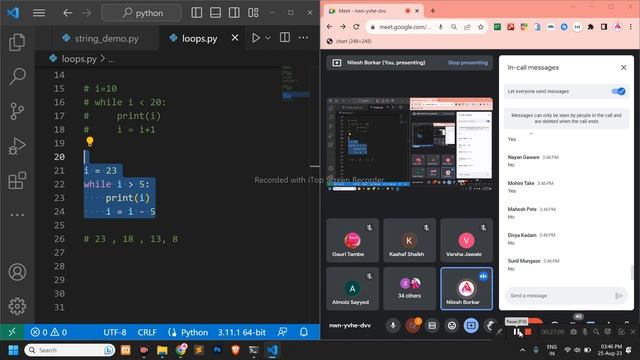Image resolution: width=640 pixels, height=360 pixels.
Task: Click the presented screen preview thumbnail
Action: 409,144
